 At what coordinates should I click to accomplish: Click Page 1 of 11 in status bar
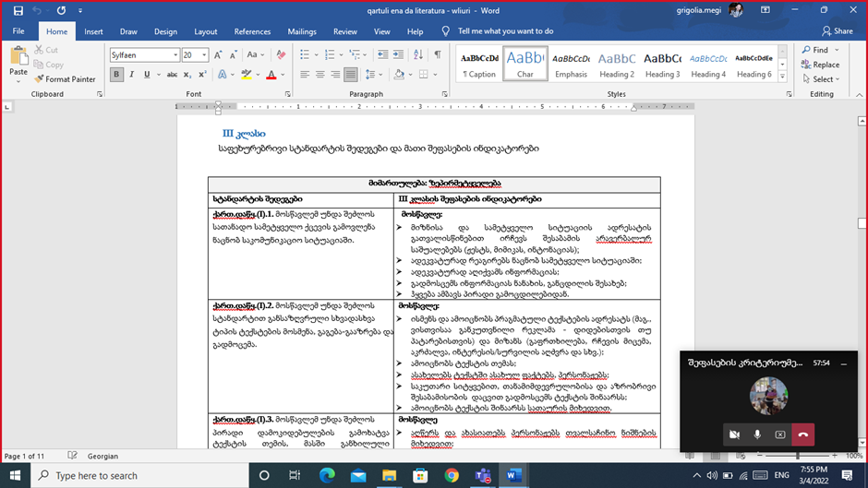24,456
